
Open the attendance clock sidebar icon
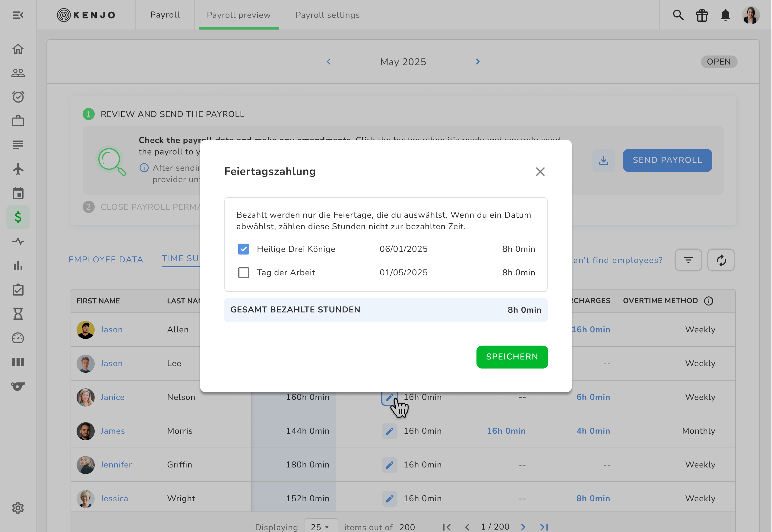[18, 97]
